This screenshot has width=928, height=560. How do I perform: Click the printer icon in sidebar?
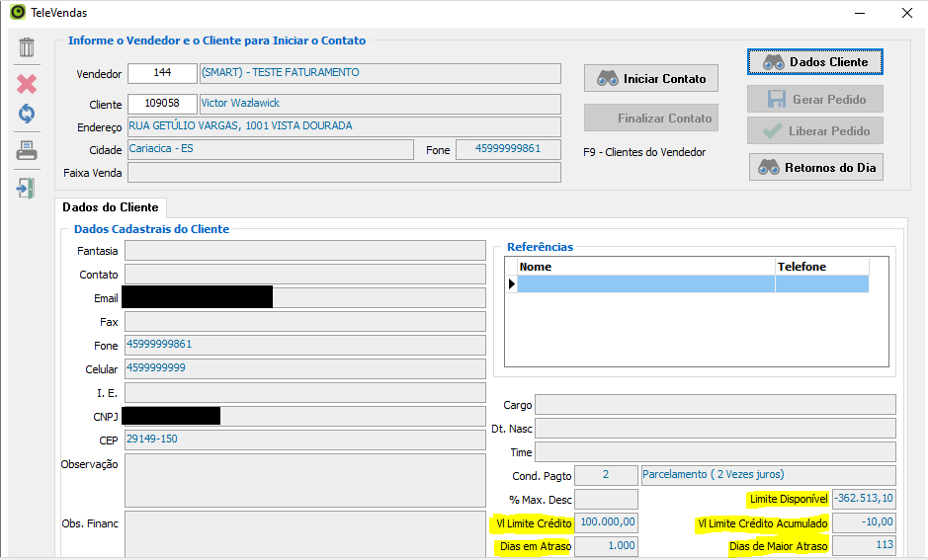point(27,151)
